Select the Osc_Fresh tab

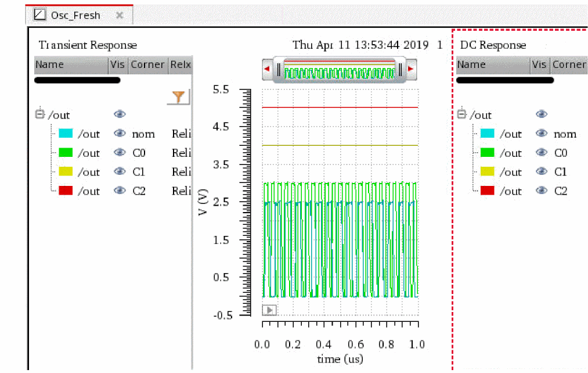coord(75,15)
